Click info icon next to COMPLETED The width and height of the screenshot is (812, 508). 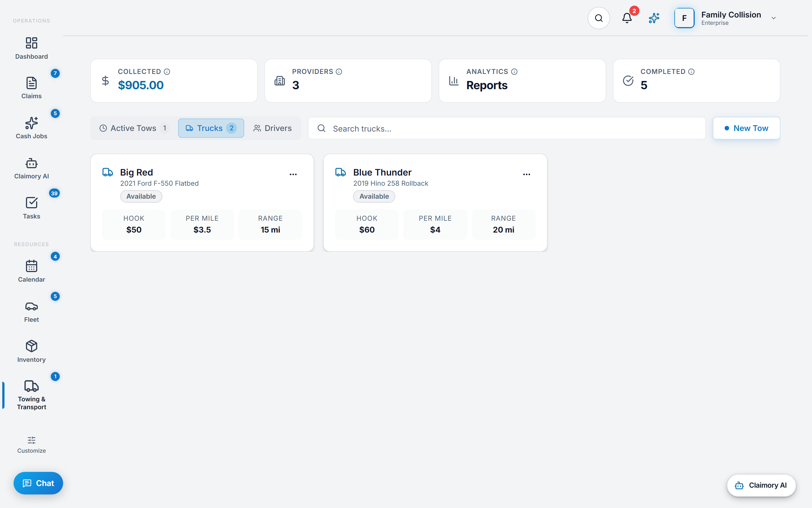pos(691,72)
